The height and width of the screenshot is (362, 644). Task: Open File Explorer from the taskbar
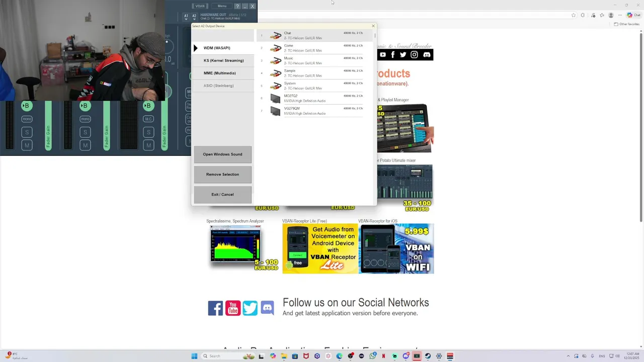tap(284, 356)
